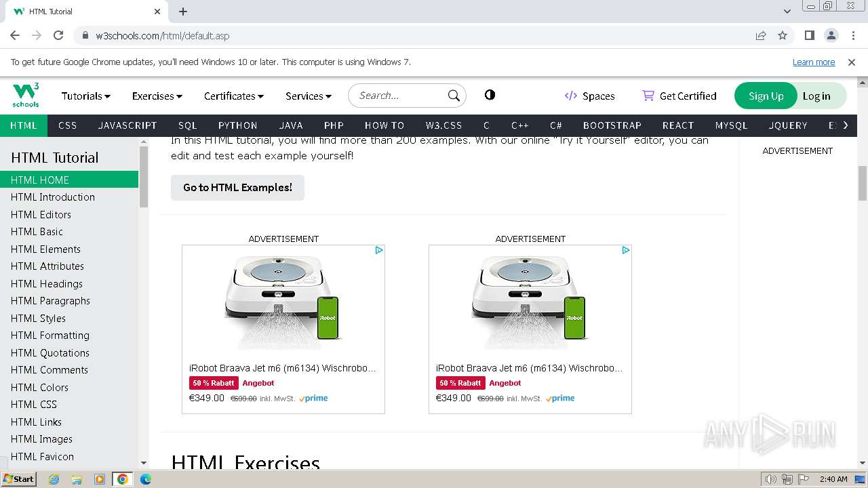The image size is (868, 488).
Task: Select the CSS tab in topnav
Action: coord(68,125)
